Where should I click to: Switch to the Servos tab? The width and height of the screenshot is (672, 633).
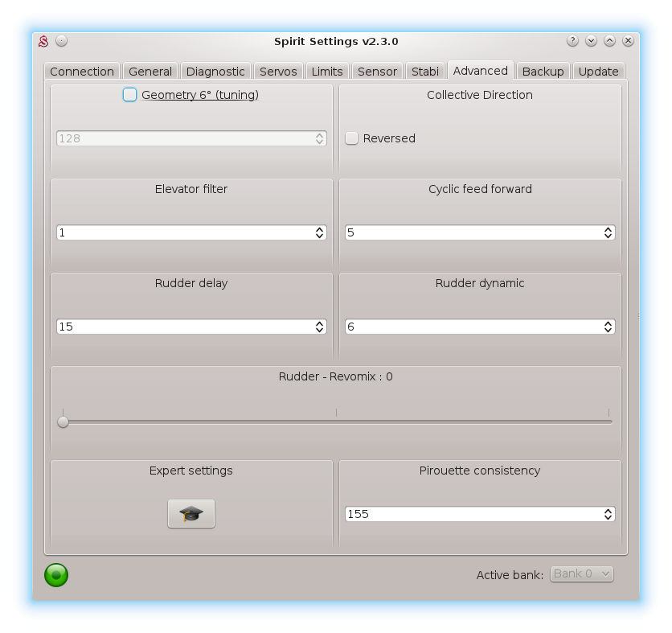coord(278,72)
